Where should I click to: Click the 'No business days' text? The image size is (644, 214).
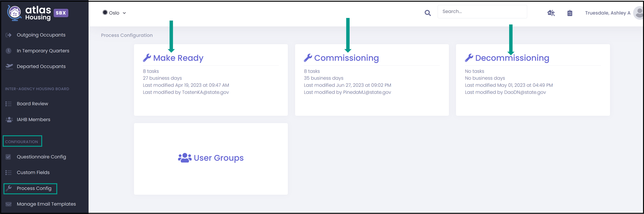pos(485,78)
